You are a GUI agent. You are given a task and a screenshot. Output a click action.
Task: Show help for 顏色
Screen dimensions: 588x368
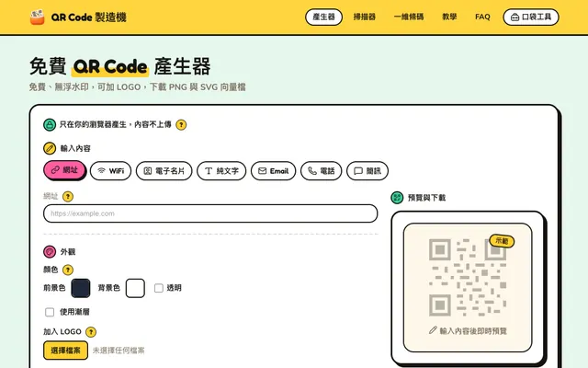pyautogui.click(x=68, y=270)
